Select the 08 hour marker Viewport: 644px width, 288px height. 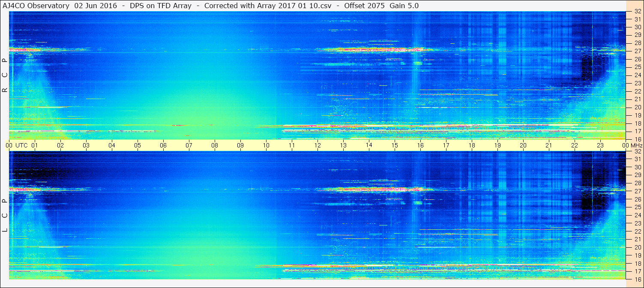click(x=215, y=145)
